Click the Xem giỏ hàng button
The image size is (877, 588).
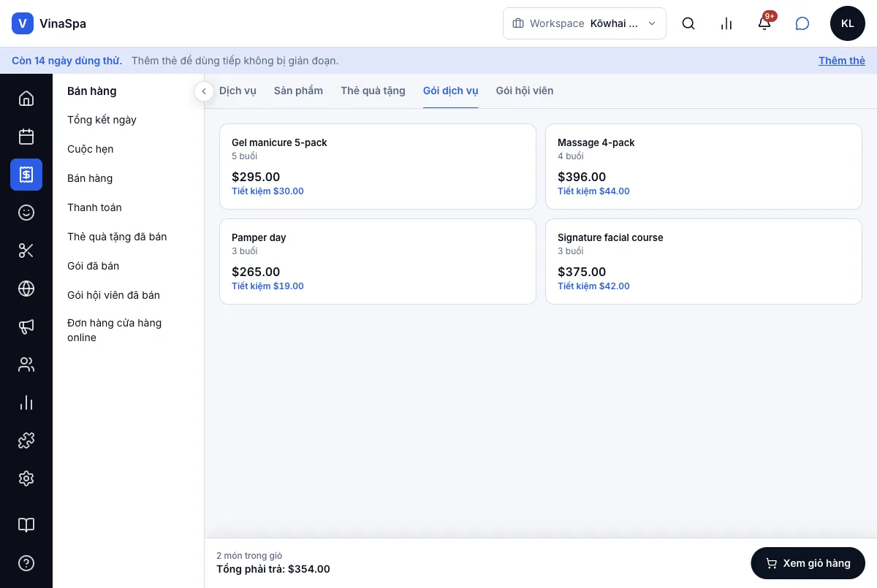[x=808, y=563]
